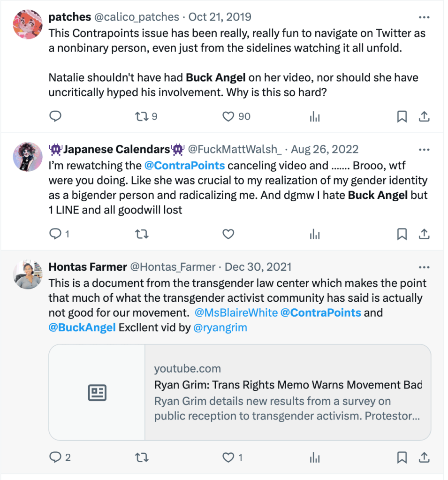Retweet the patches tweet with 9 retweets
The height and width of the screenshot is (480, 448).
141,117
